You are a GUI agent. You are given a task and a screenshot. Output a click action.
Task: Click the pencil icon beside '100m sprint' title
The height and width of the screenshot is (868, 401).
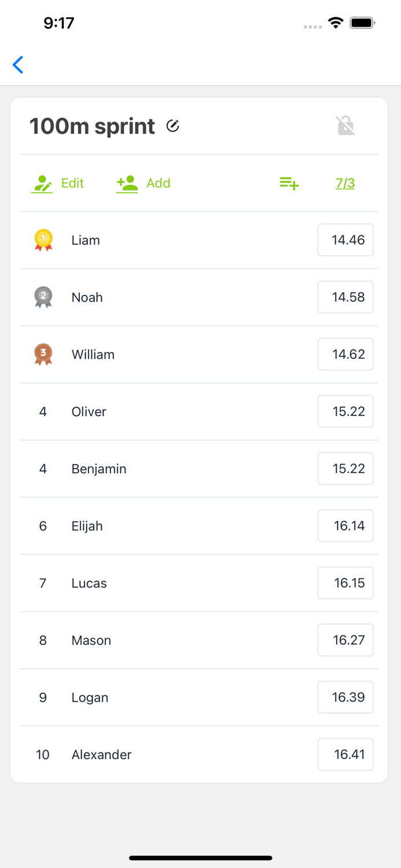[x=172, y=126]
